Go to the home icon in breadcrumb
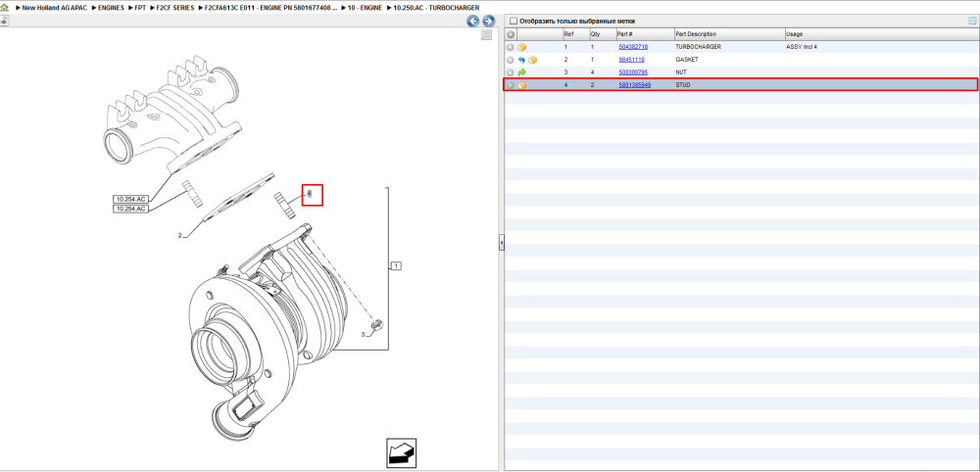The width and height of the screenshot is (980, 472). pos(5,7)
